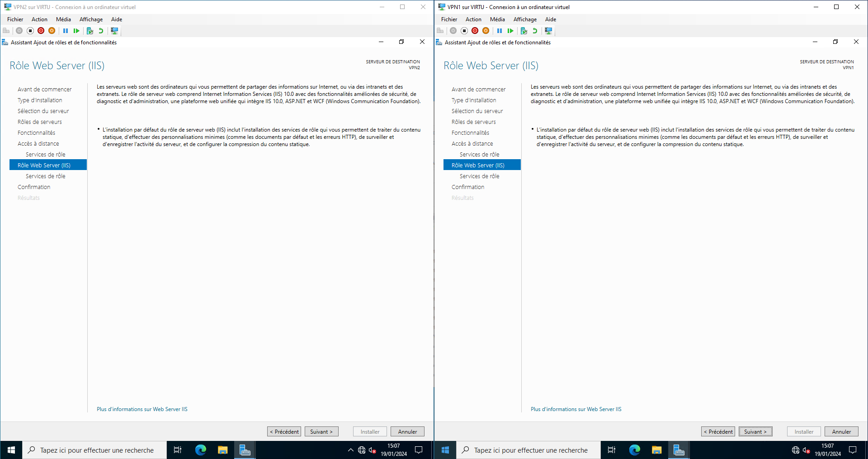Create a checkpoint of the VPN2 machine
The image size is (868, 459).
90,31
